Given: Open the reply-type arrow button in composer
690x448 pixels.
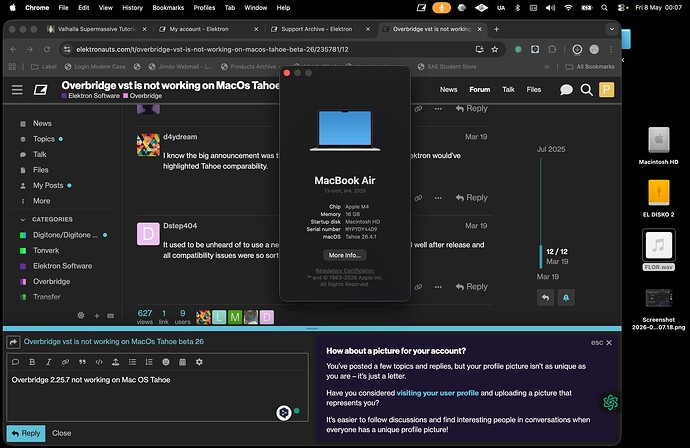Looking at the screenshot, I should (x=13, y=342).
